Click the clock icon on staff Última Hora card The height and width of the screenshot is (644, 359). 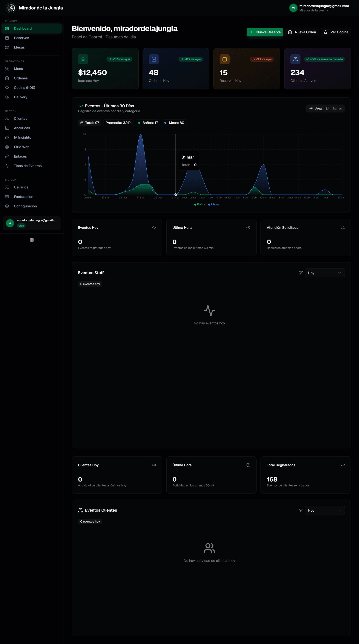pos(248,227)
